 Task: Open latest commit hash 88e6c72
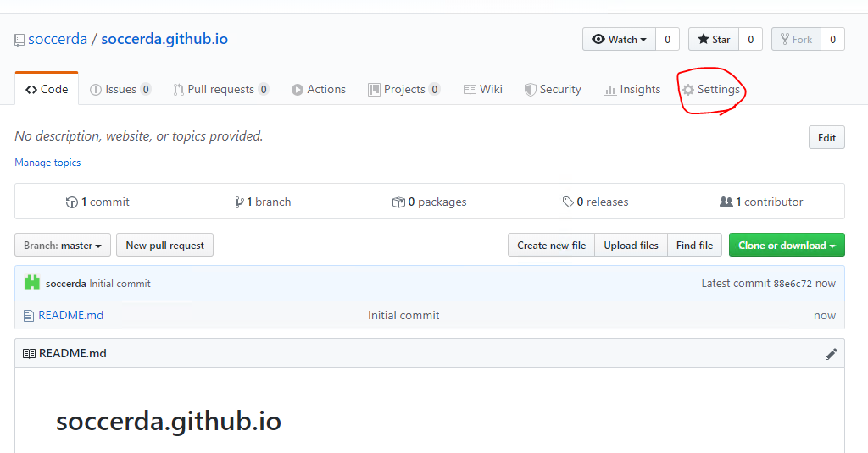[793, 283]
